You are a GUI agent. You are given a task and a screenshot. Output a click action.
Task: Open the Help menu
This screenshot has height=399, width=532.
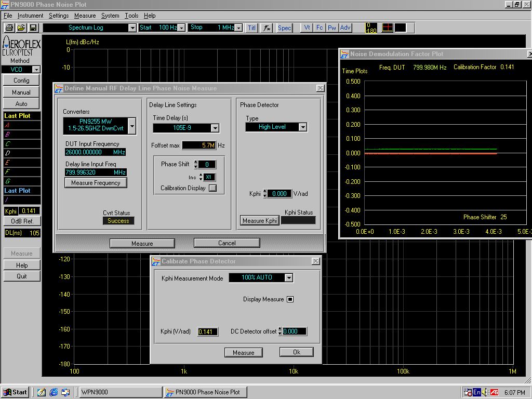[x=150, y=16]
